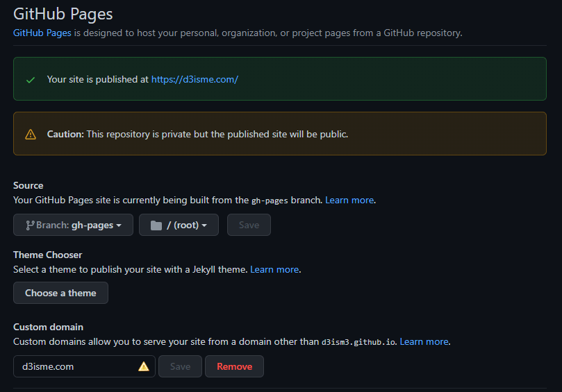Click Save button beside custom domain field
The height and width of the screenshot is (392, 562).
(180, 366)
